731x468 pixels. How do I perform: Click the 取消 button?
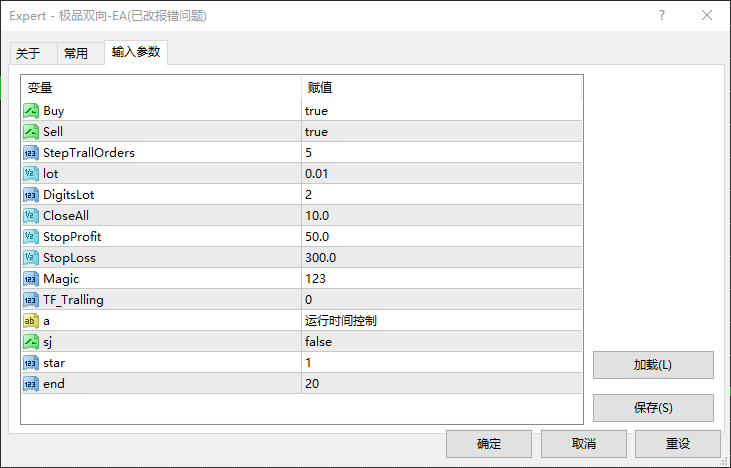(x=584, y=444)
